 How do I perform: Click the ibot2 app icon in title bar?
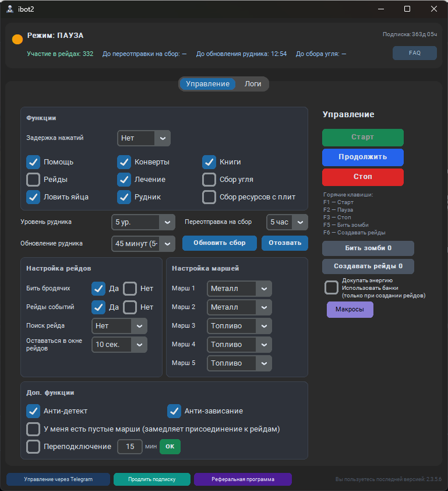click(10, 9)
